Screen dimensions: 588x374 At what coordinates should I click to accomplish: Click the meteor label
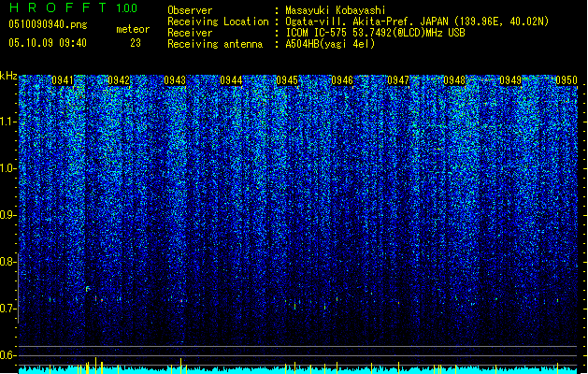click(133, 29)
